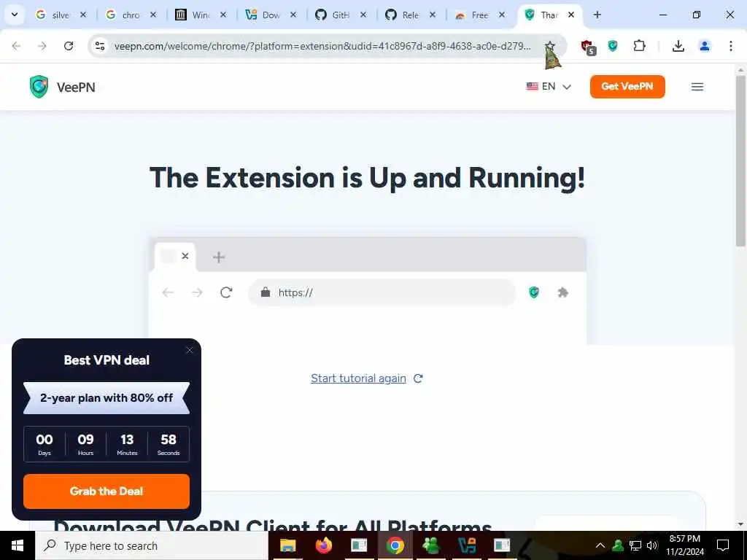The height and width of the screenshot is (560, 747).
Task: Show Chrome downloads
Action: pyautogui.click(x=678, y=46)
